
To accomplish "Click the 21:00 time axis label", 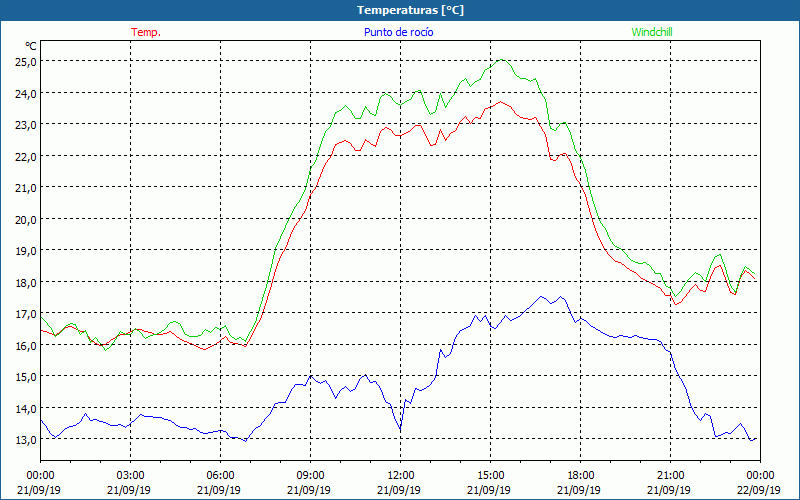I will point(670,476).
